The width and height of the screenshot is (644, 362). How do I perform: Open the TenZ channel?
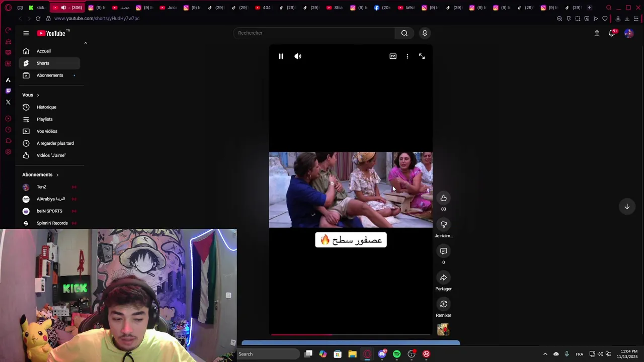coord(49,187)
